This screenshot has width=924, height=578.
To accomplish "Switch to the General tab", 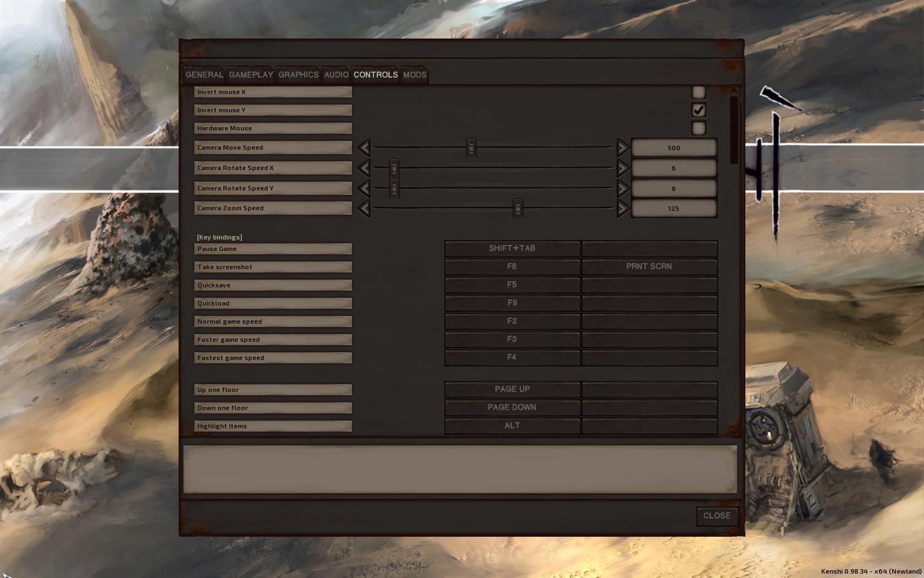I will [x=204, y=75].
